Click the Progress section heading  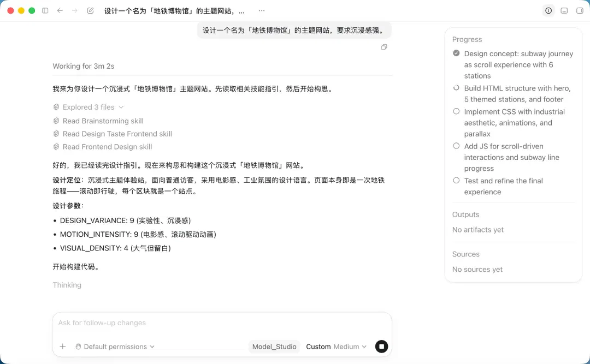[x=467, y=39]
